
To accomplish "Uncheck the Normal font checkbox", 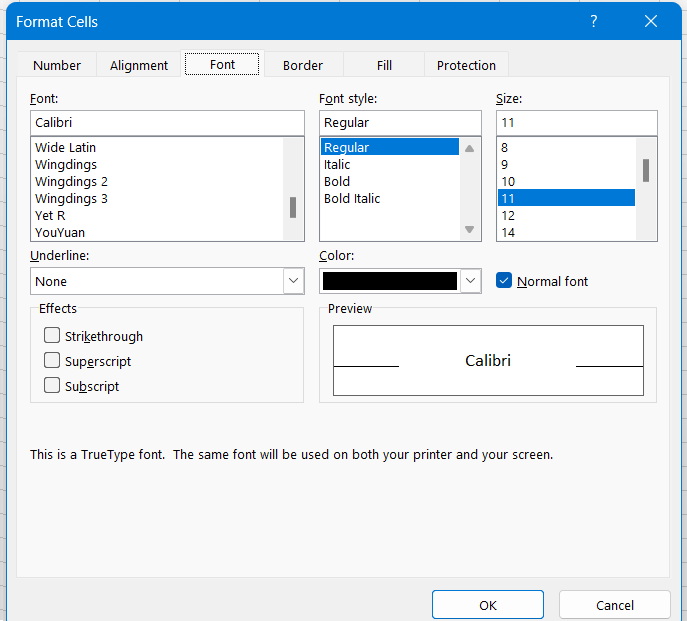I will pos(504,281).
